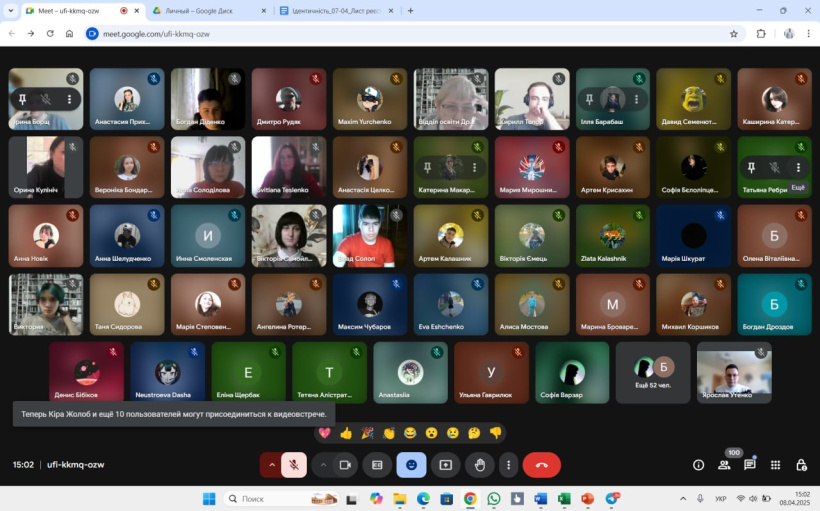Send the heart emoji reaction

(324, 433)
